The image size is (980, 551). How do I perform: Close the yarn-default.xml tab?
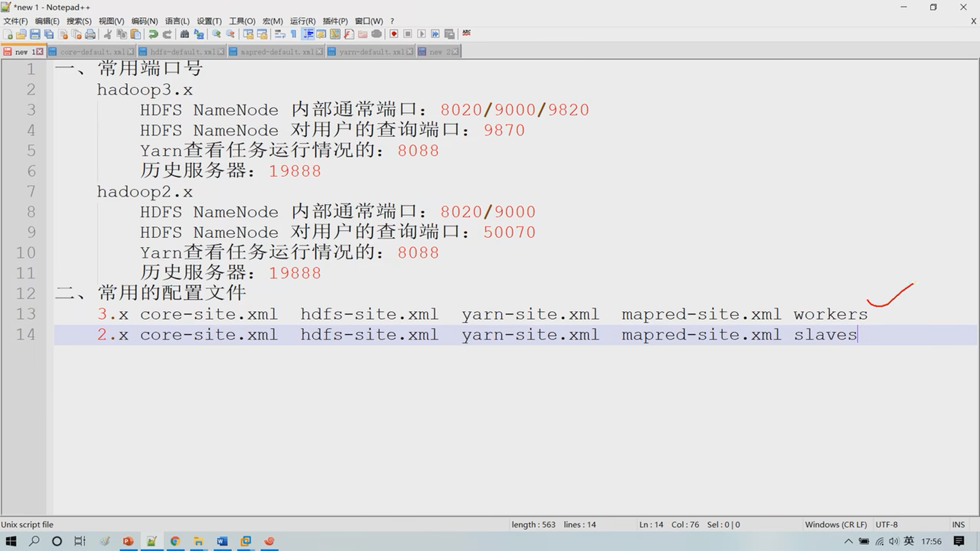410,52
